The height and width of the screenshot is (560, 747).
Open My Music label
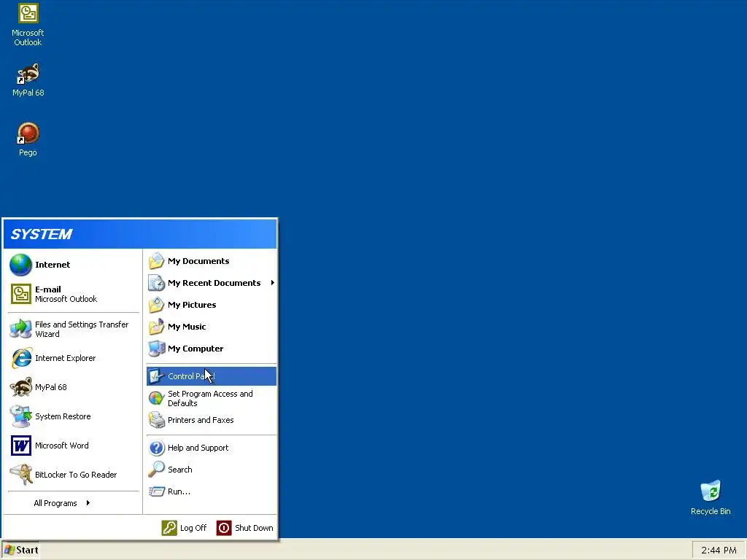187,327
